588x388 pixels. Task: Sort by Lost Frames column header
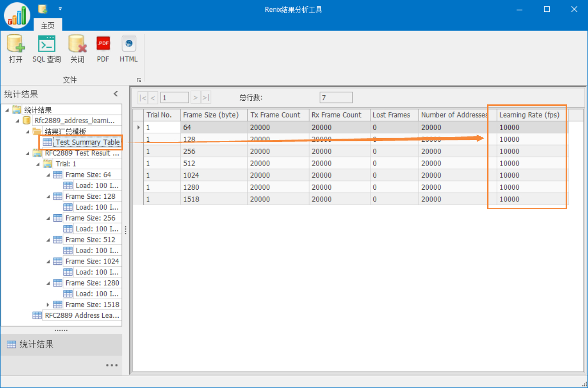click(394, 115)
